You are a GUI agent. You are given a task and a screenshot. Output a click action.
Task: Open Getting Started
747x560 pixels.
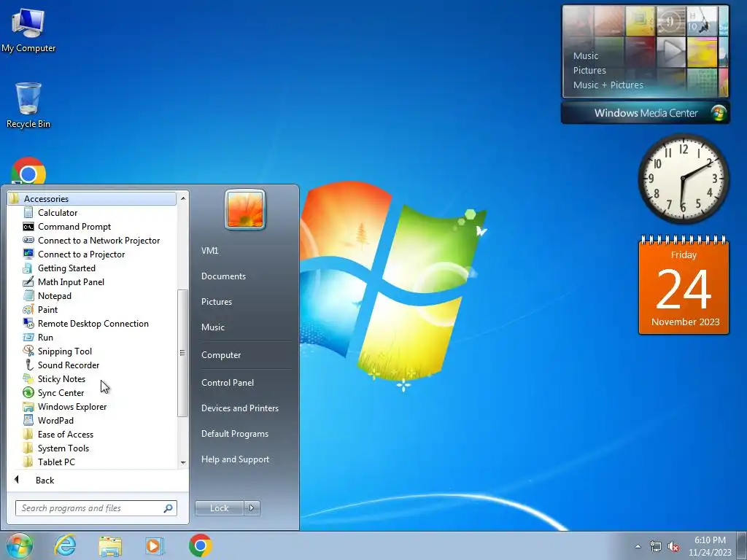click(x=66, y=268)
